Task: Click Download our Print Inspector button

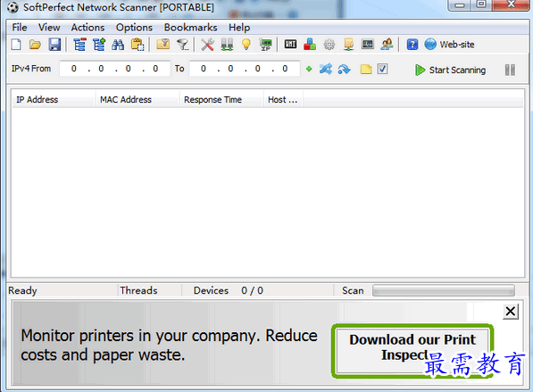Action: (412, 351)
